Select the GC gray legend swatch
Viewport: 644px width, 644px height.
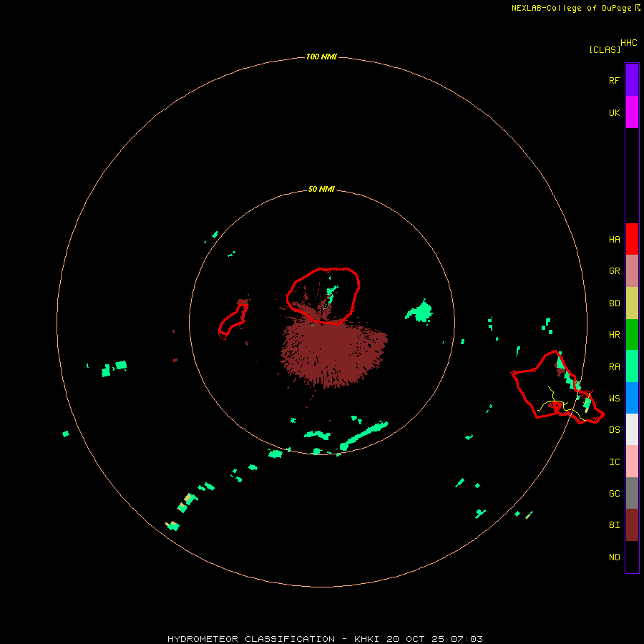click(632, 493)
